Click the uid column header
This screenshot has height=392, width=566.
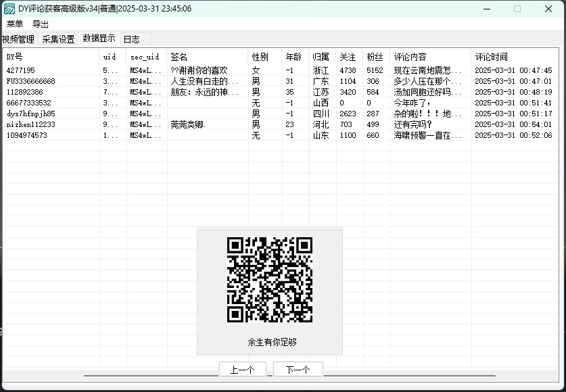[x=113, y=57]
